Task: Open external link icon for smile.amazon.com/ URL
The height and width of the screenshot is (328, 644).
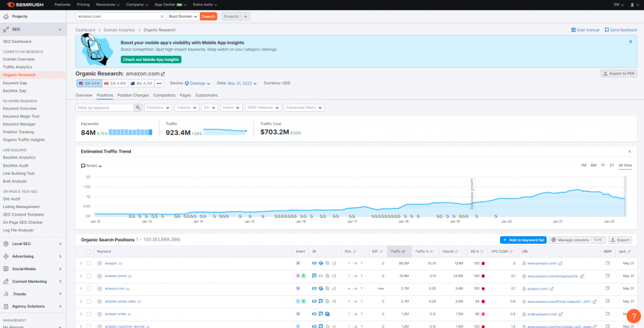Action: (x=560, y=314)
